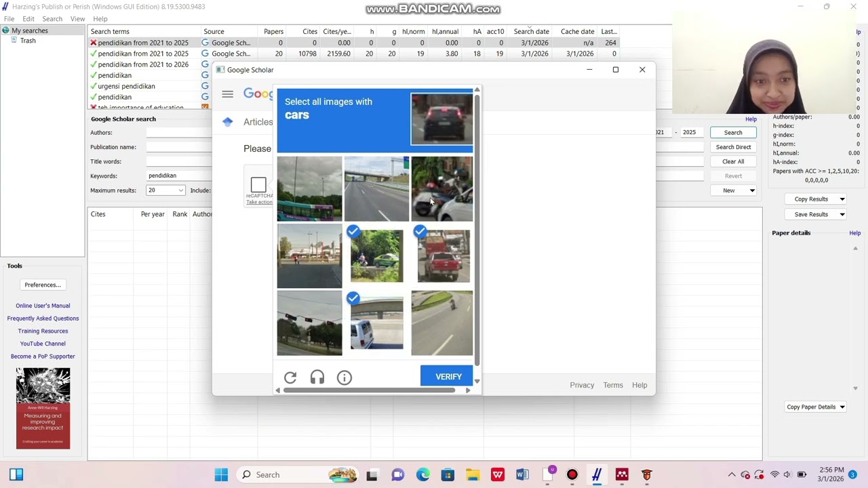Screen dimensions: 868x488
Task: Click the Brave taskbar icon
Action: tap(647, 475)
